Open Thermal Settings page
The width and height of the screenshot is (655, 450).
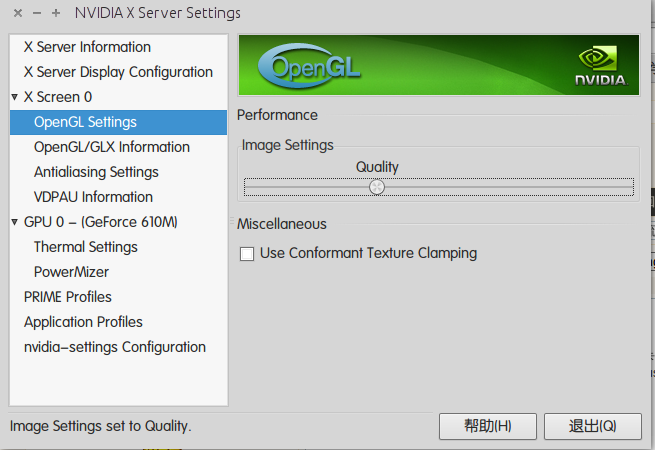[86, 247]
